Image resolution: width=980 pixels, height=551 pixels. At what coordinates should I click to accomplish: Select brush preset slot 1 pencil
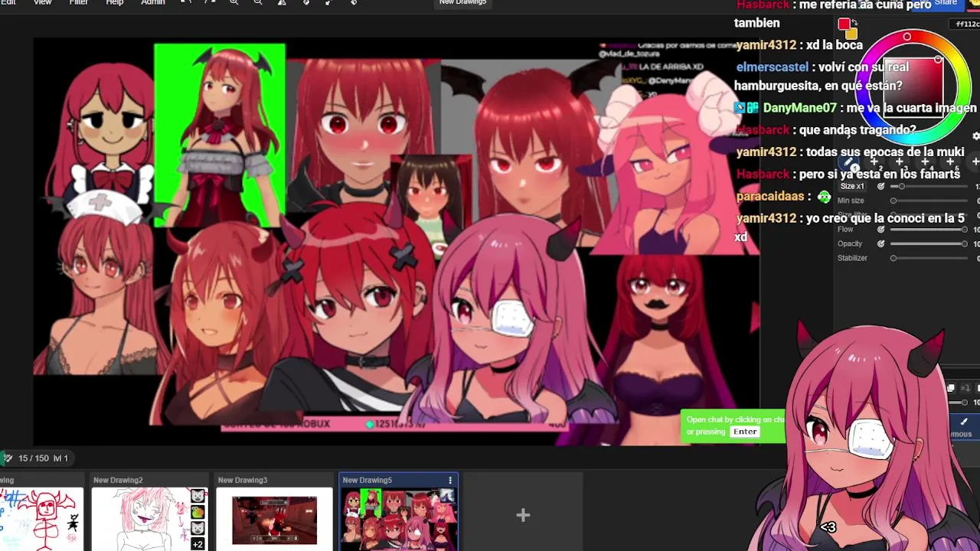(x=848, y=162)
